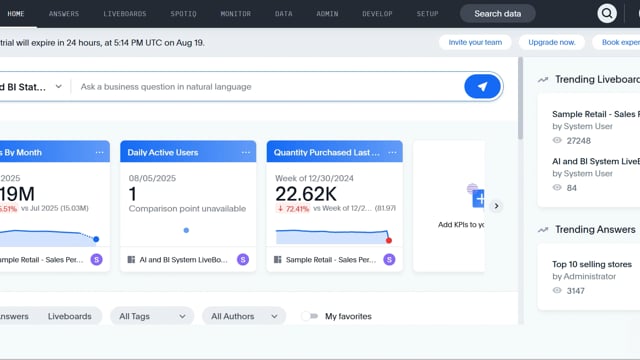Screen dimensions: 640x360
Task: Click the magnifier search icon in top bar
Action: (x=607, y=13)
